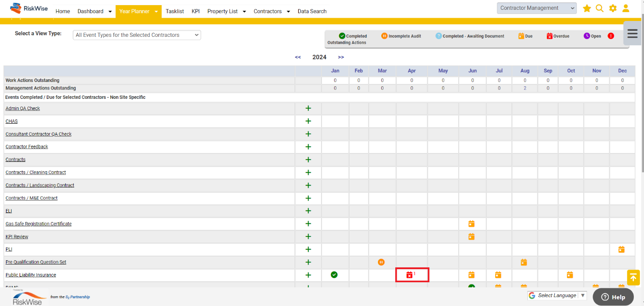This screenshot has height=306, width=644.
Task: Go to previous year with << link
Action: click(x=298, y=57)
